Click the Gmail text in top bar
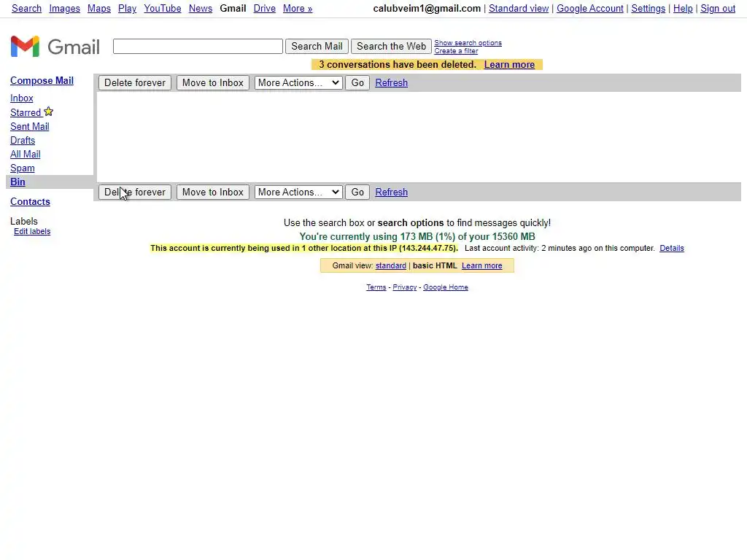The image size is (747, 560). (x=233, y=9)
